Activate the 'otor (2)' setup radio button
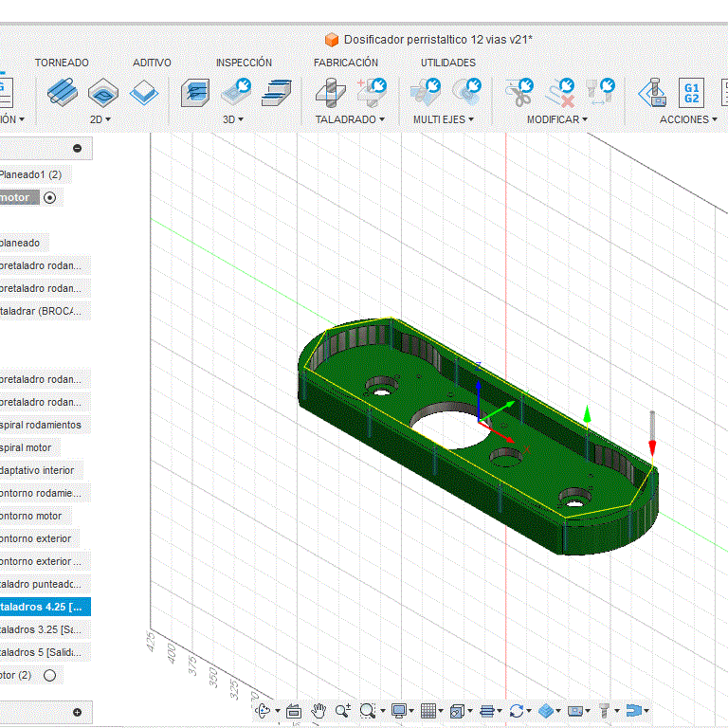 pos(49,675)
